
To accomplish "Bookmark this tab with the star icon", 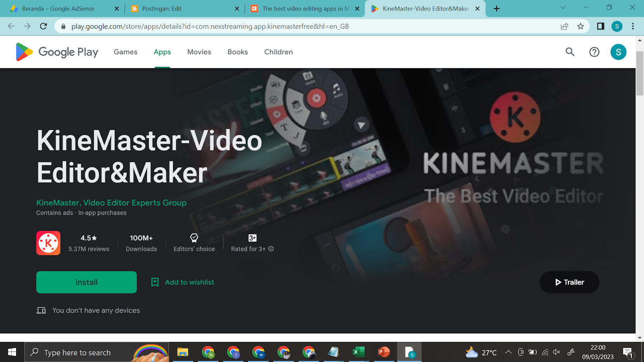I will pyautogui.click(x=580, y=26).
